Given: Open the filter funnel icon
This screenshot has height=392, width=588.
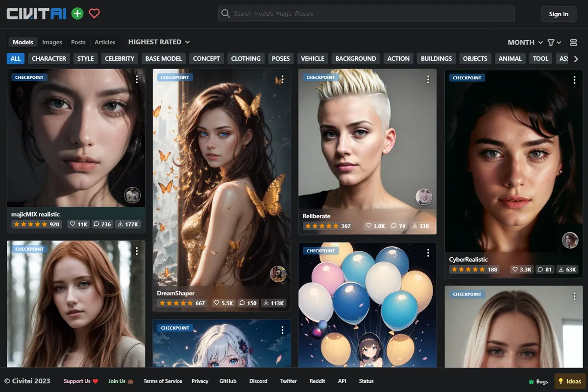Looking at the screenshot, I should 551,42.
